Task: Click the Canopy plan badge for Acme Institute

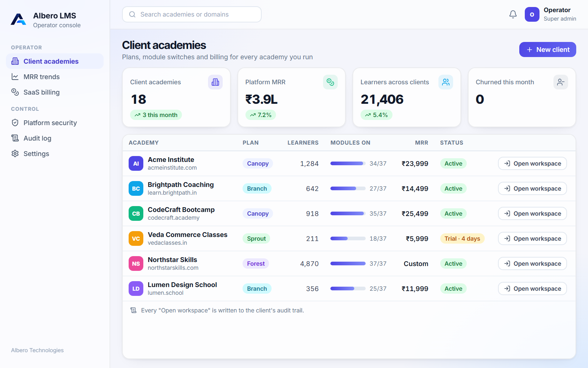Action: point(258,163)
